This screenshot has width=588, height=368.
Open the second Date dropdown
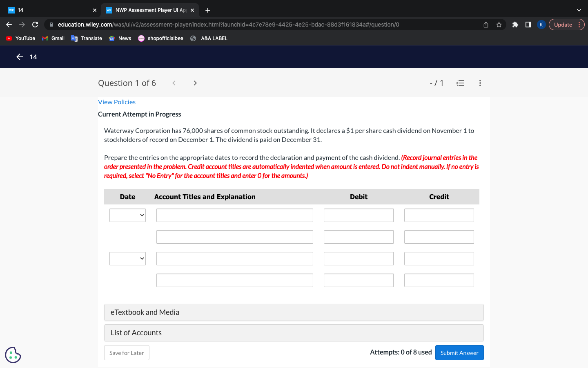pyautogui.click(x=127, y=258)
